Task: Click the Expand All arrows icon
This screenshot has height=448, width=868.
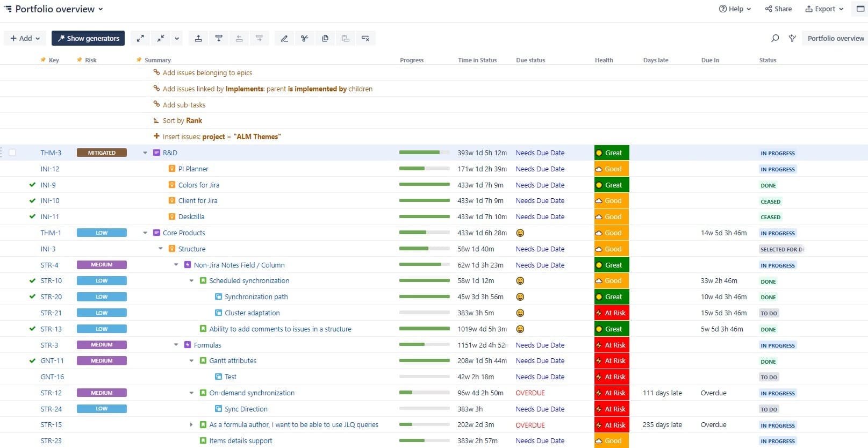Action: coord(140,38)
